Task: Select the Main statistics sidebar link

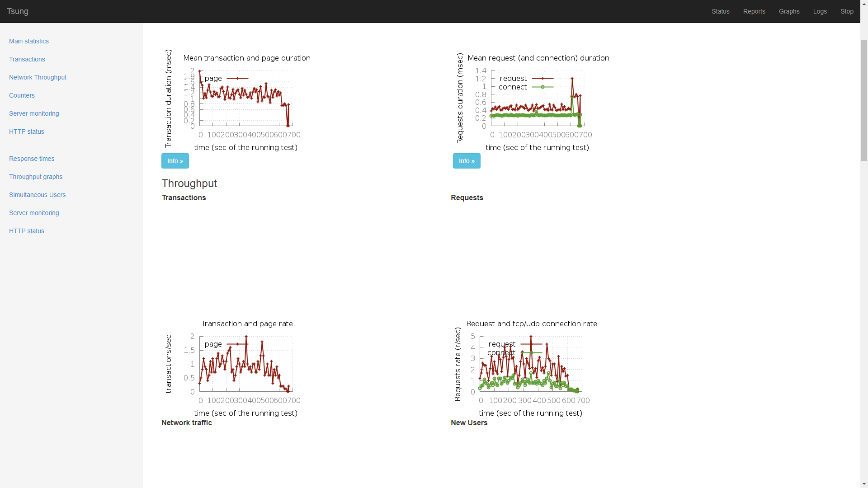Action: click(29, 41)
